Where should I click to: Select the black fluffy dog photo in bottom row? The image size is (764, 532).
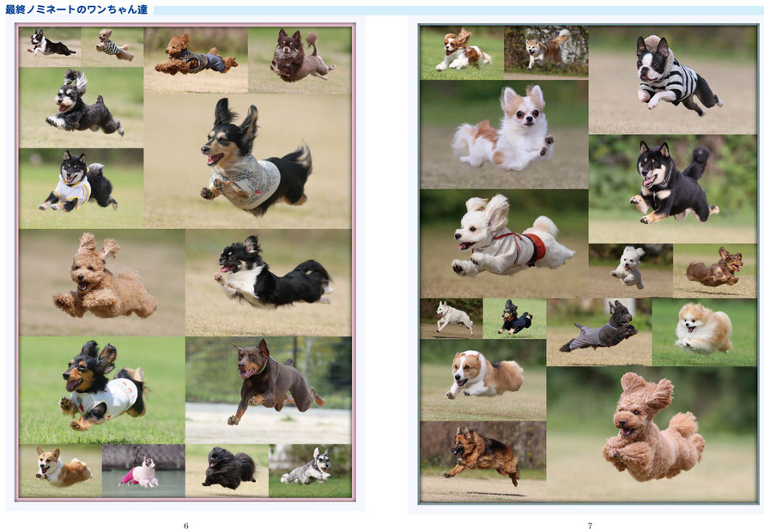[x=227, y=470]
